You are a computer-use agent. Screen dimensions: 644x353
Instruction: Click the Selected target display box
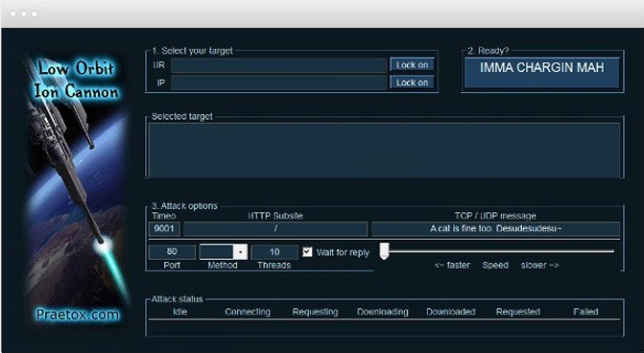click(385, 151)
